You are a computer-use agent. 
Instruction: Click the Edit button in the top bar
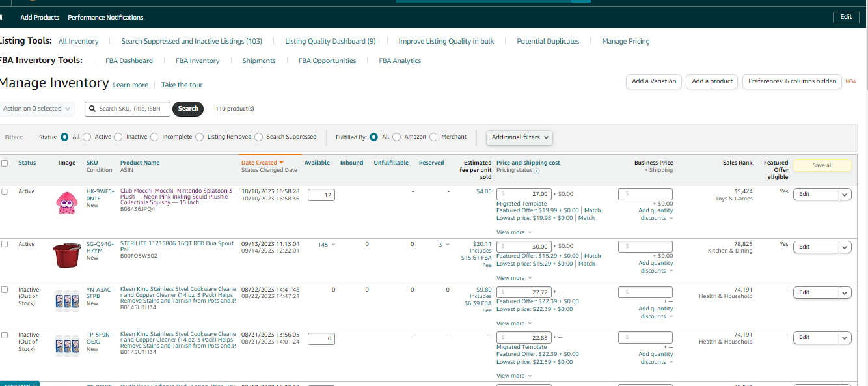click(x=846, y=17)
